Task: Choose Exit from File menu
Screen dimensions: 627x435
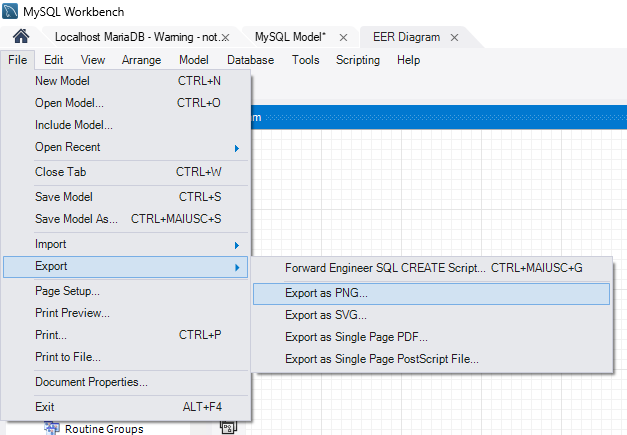Action: click(126, 407)
